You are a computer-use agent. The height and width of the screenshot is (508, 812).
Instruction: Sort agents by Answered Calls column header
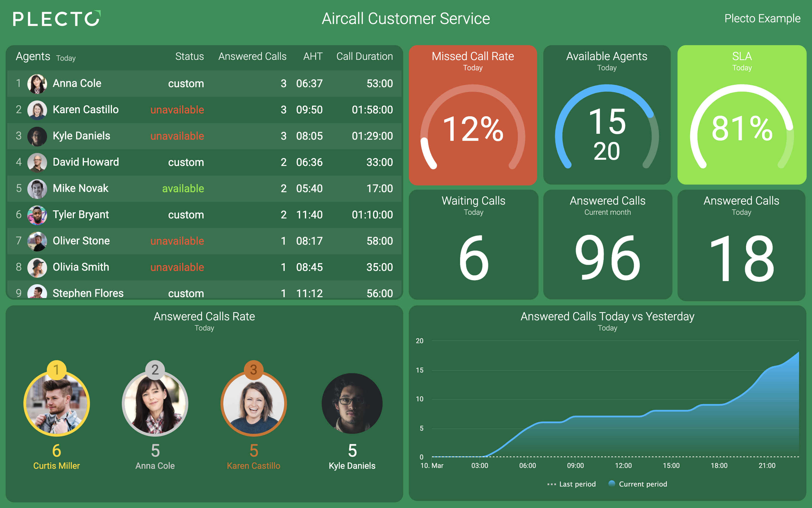point(252,56)
